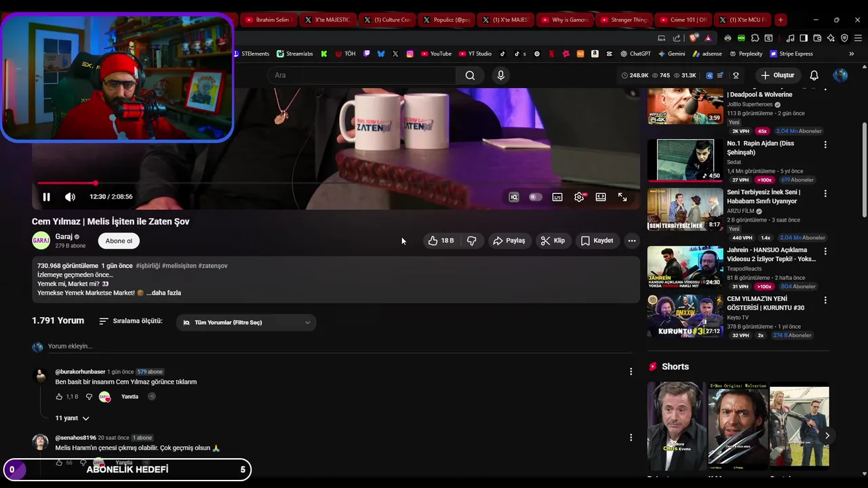Screen dimensions: 868x488
Task: Open the Sıralama ölçütü sort menu
Action: click(x=130, y=321)
